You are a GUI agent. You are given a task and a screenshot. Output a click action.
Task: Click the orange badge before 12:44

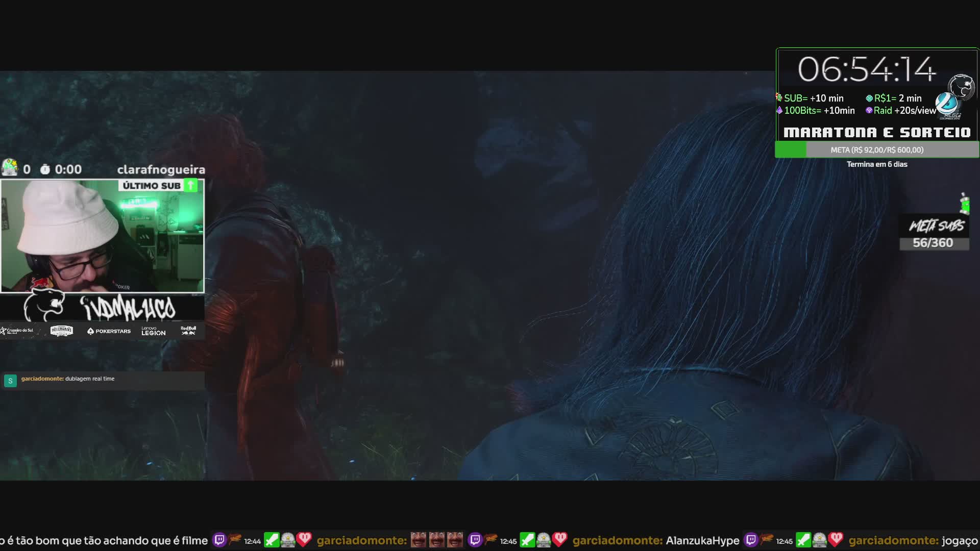click(x=235, y=538)
